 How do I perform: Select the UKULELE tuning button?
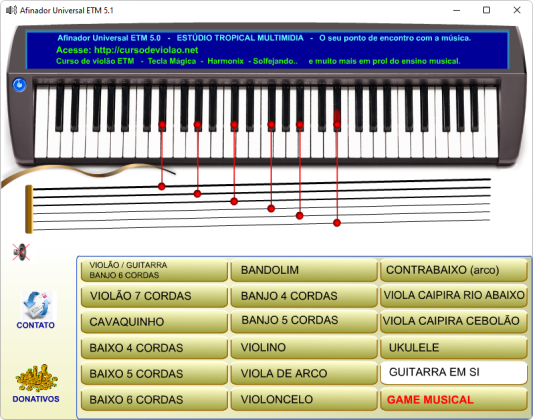click(453, 347)
